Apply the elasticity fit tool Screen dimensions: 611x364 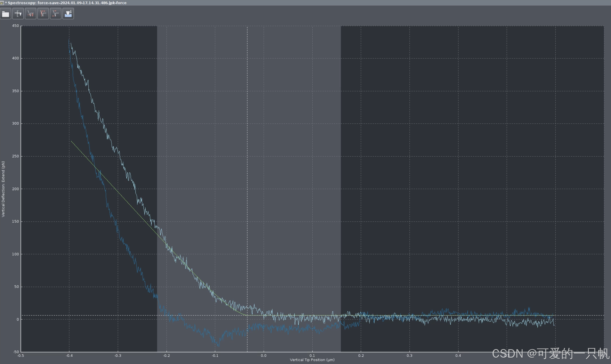click(x=68, y=13)
